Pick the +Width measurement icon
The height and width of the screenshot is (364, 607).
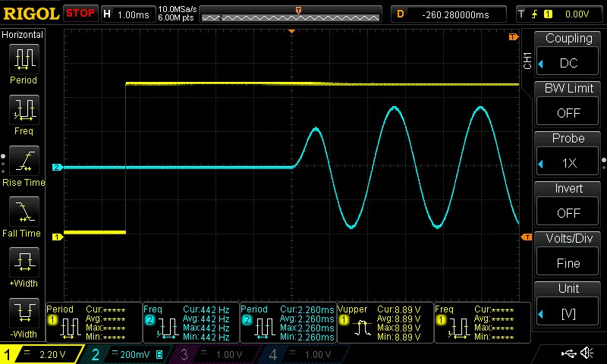tap(23, 264)
